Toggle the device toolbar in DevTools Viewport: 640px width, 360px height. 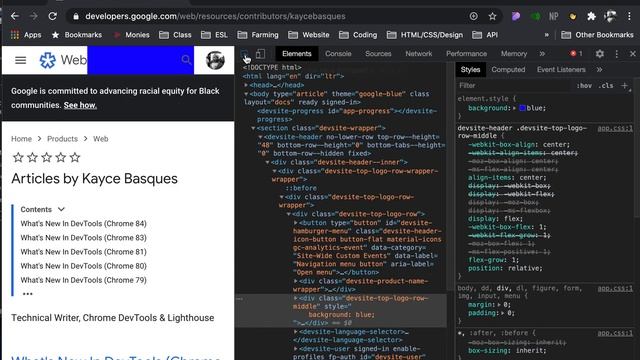pyautogui.click(x=260, y=54)
